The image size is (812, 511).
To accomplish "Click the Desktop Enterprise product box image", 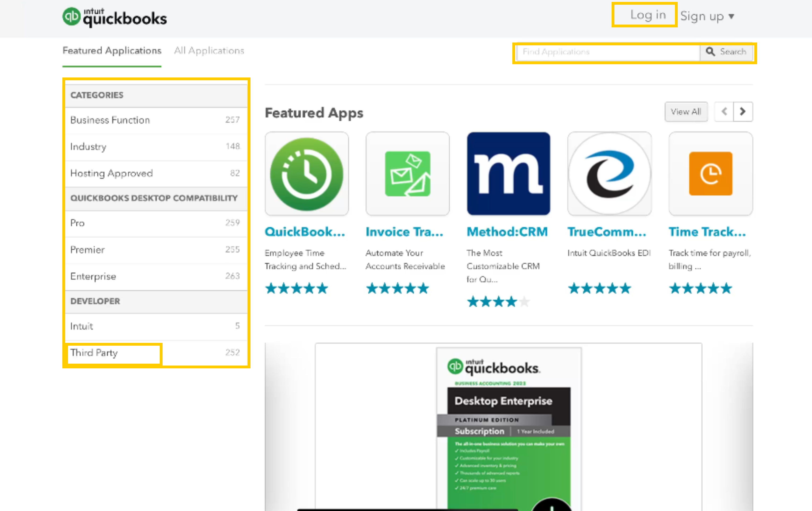I will tap(509, 430).
